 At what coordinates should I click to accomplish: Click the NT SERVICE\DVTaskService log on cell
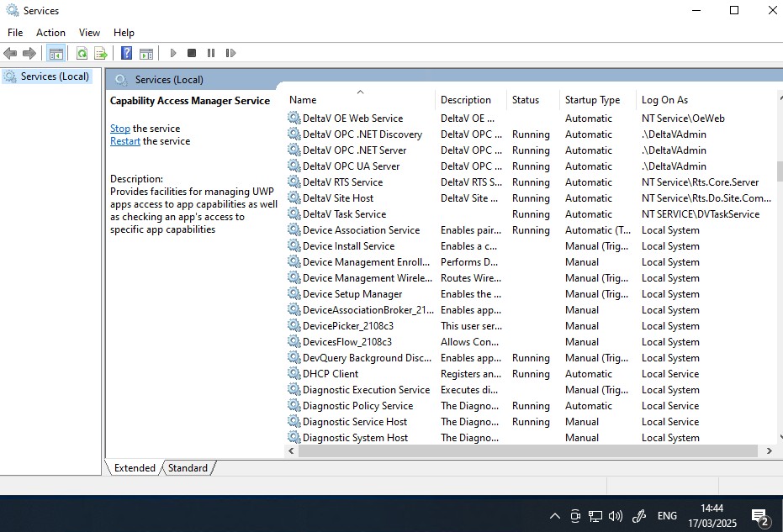point(701,214)
